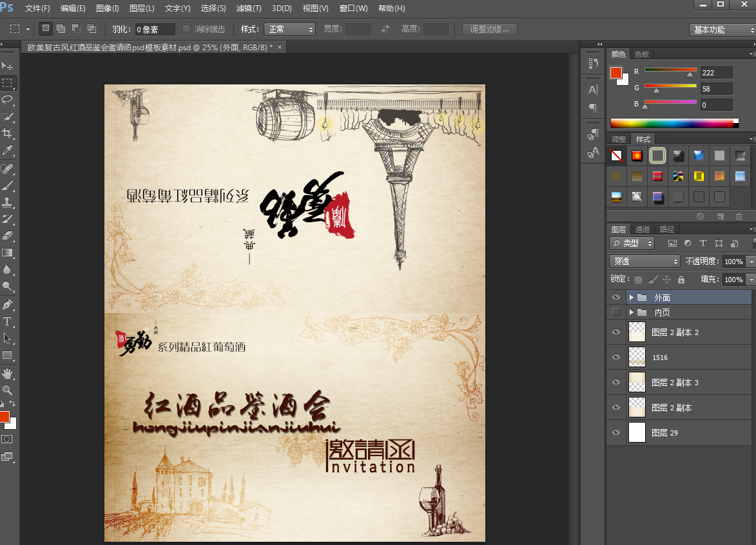Viewport: 756px width, 545px height.
Task: Open the 滤镜(T) menu
Action: tap(249, 8)
